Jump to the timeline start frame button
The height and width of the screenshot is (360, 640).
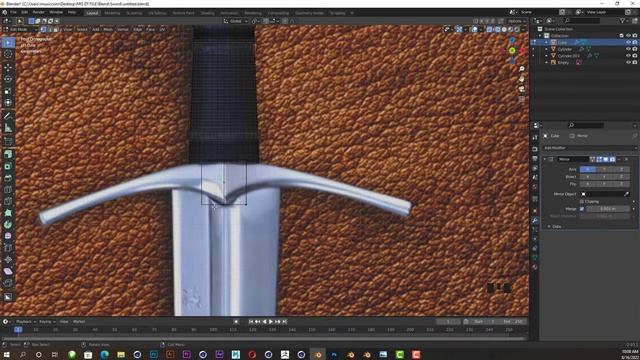point(251,322)
